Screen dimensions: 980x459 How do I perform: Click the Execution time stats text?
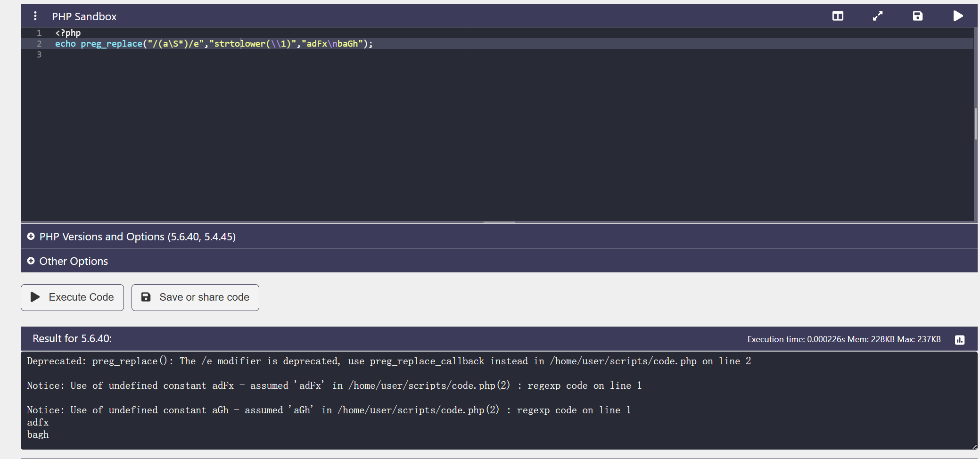click(844, 339)
